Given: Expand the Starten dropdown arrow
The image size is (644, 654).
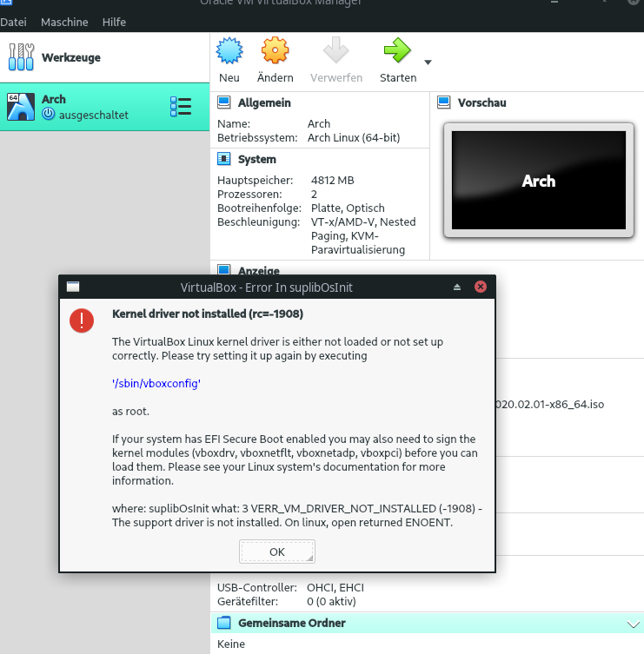Looking at the screenshot, I should pos(427,63).
